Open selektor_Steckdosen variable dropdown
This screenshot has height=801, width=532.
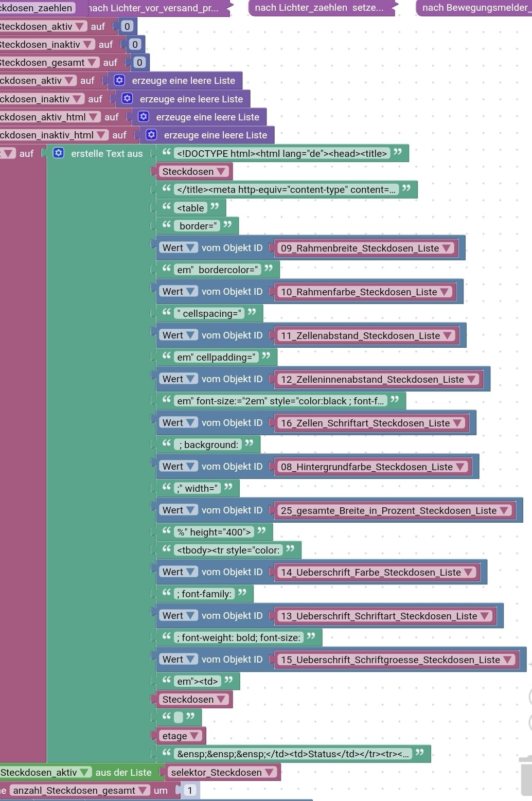tap(222, 772)
